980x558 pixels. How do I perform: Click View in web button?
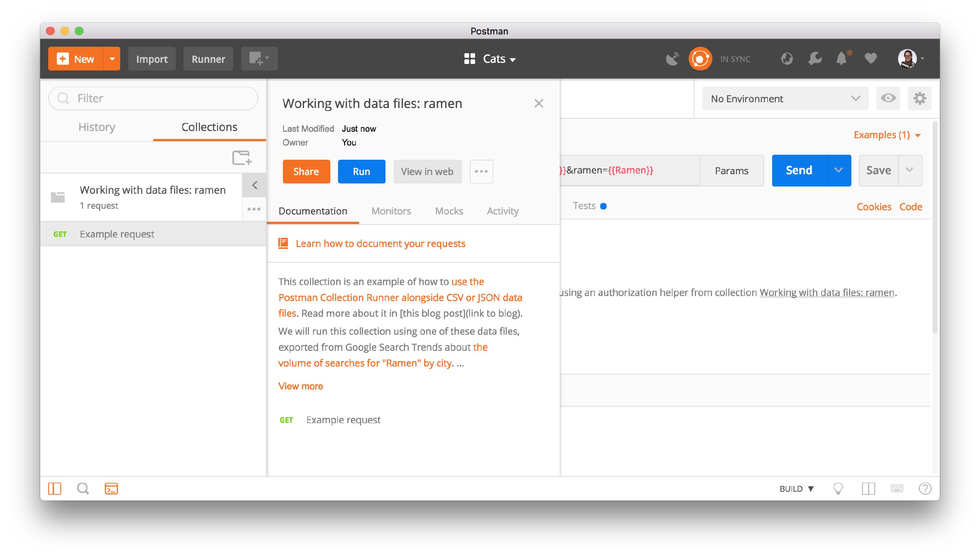tap(427, 171)
